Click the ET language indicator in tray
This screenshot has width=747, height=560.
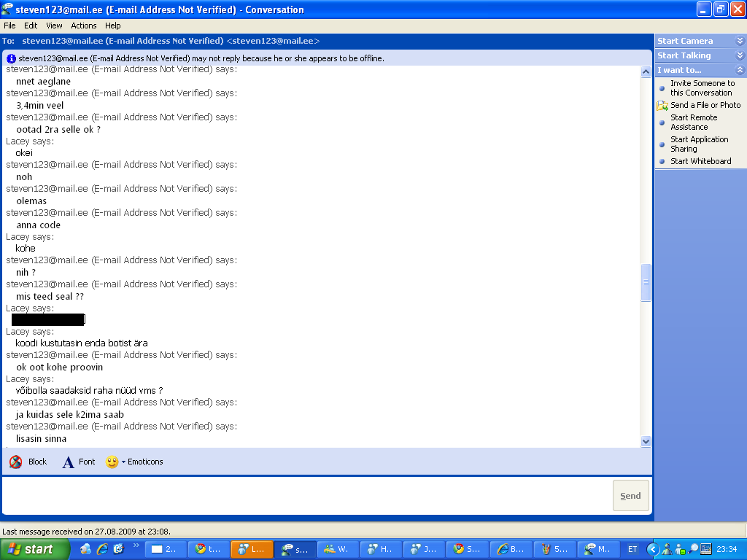point(632,549)
